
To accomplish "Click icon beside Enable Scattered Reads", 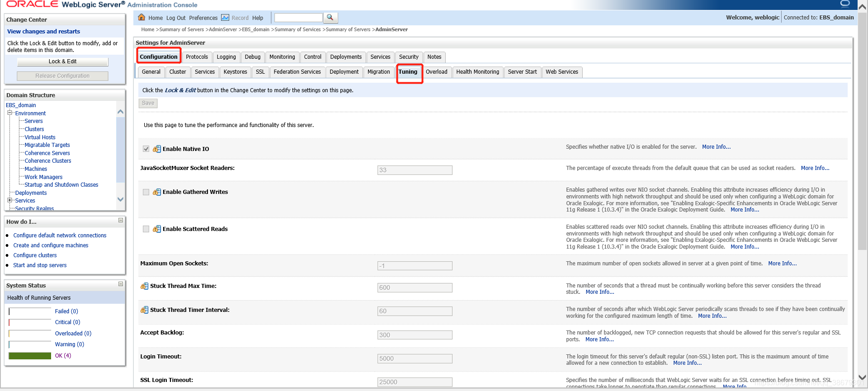I will pos(157,229).
